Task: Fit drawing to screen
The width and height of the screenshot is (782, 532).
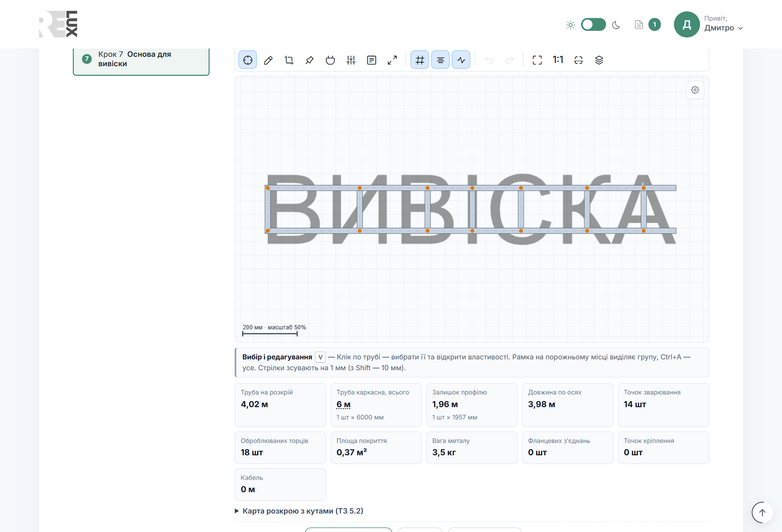Action: tap(537, 60)
